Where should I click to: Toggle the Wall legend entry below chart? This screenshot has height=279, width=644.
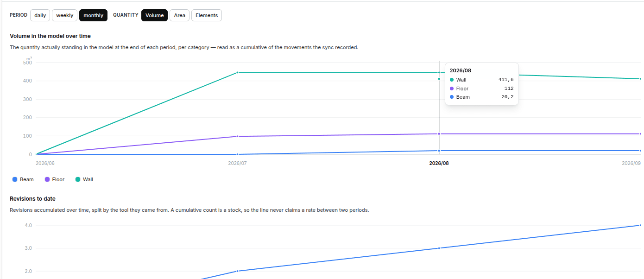[x=84, y=179]
